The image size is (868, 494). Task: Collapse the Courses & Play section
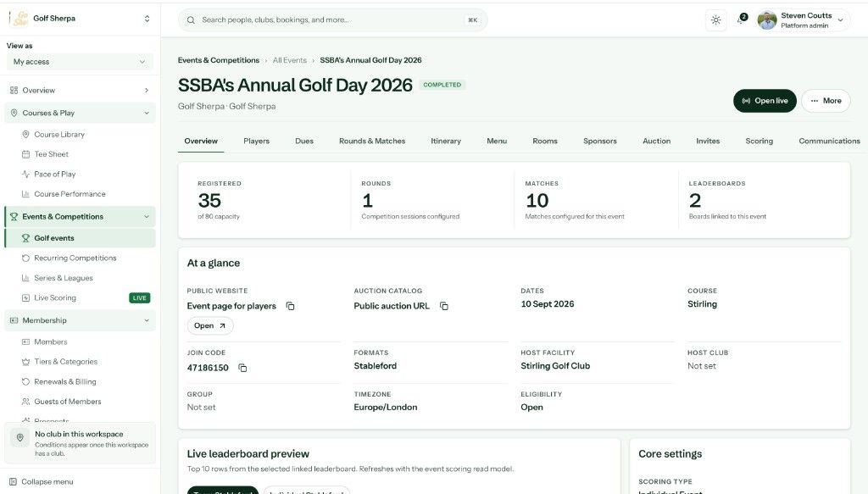147,113
